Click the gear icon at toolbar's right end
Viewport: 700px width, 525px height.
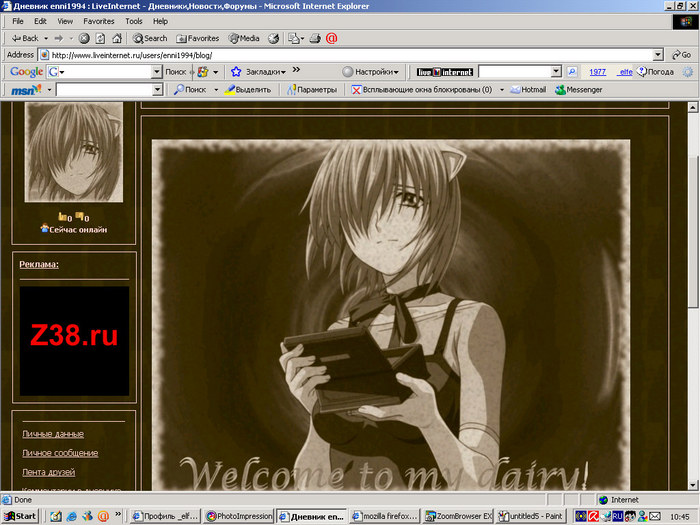[688, 71]
